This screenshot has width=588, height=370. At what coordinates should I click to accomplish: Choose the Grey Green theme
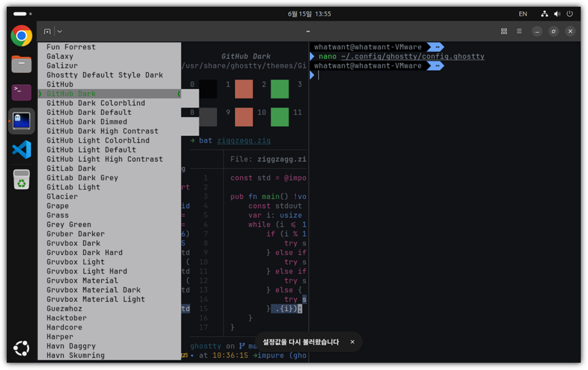[109, 224]
